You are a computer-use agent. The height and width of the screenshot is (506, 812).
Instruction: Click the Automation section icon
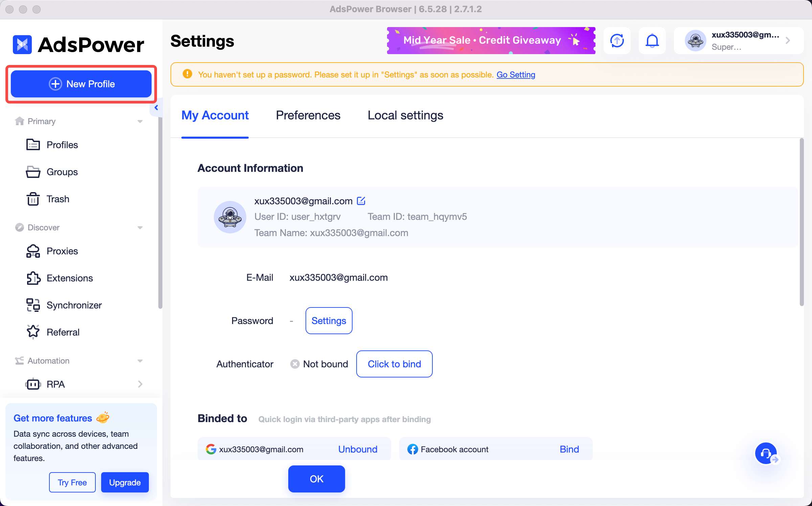click(20, 361)
